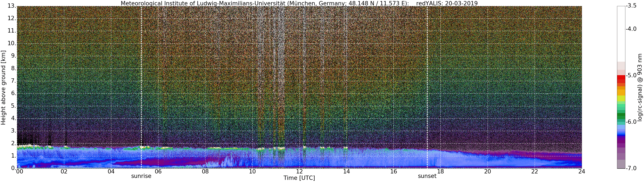Click the '12.' tick on the height axis
Screen dimensions: 644x182
point(12,18)
